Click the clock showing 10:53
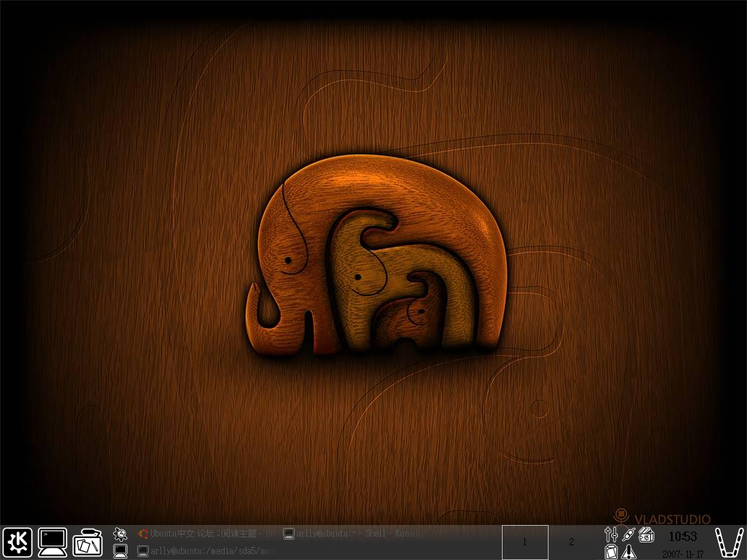The height and width of the screenshot is (560, 747). coord(683,537)
